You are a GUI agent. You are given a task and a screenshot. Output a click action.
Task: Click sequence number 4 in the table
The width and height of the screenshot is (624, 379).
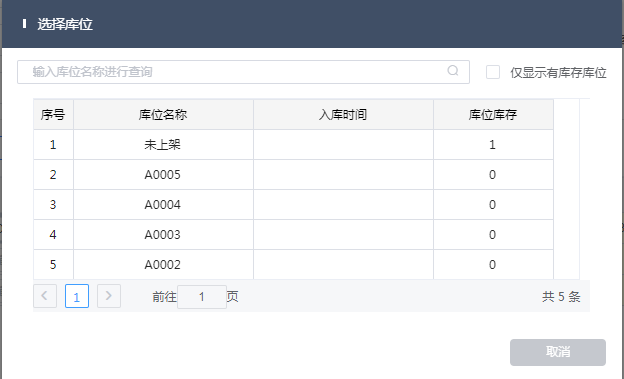[53, 234]
